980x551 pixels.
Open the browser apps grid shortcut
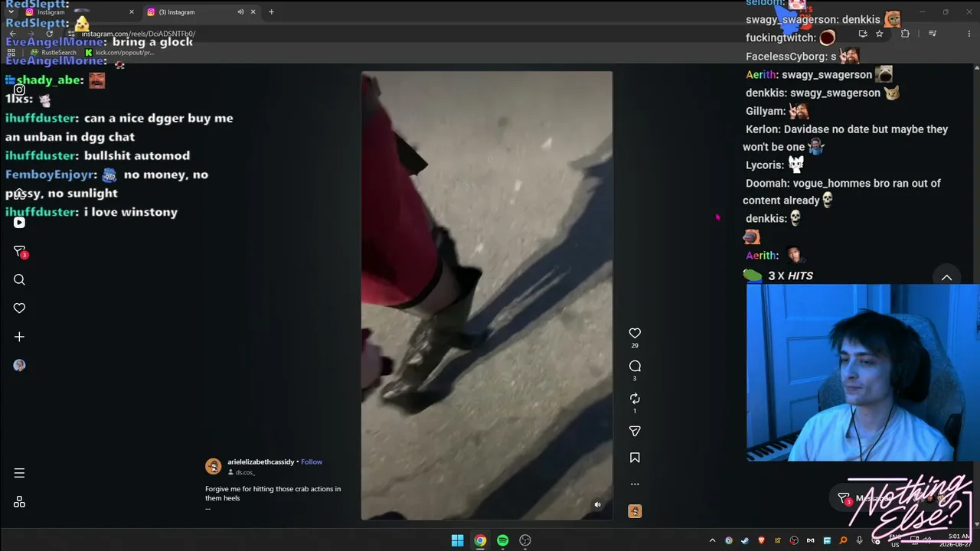click(11, 53)
